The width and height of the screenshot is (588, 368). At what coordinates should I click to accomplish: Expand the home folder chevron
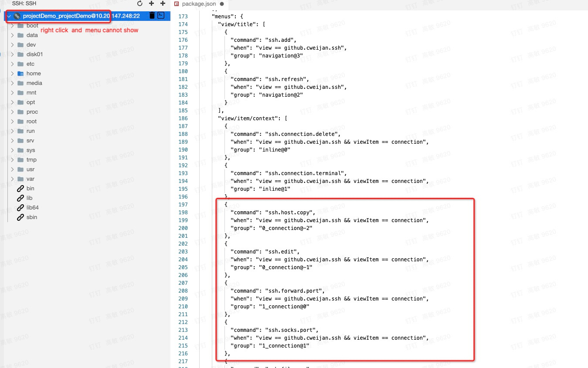tap(13, 74)
